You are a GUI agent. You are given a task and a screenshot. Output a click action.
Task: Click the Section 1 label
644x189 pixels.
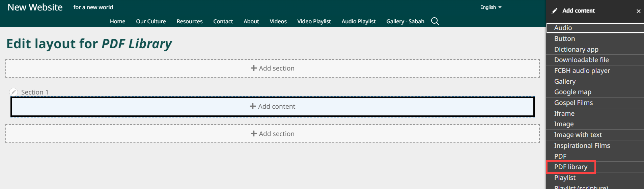pos(35,92)
